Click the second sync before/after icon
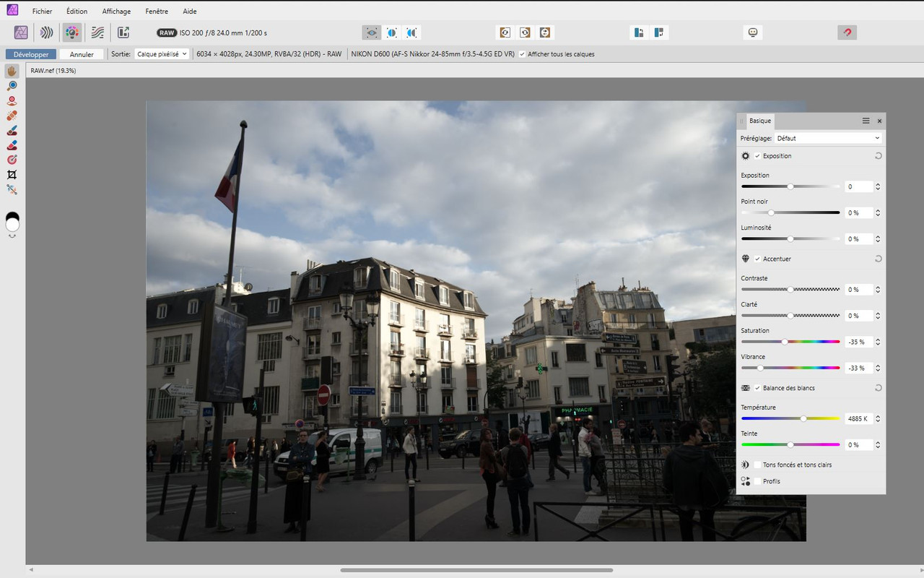This screenshot has width=924, height=578. click(x=525, y=33)
